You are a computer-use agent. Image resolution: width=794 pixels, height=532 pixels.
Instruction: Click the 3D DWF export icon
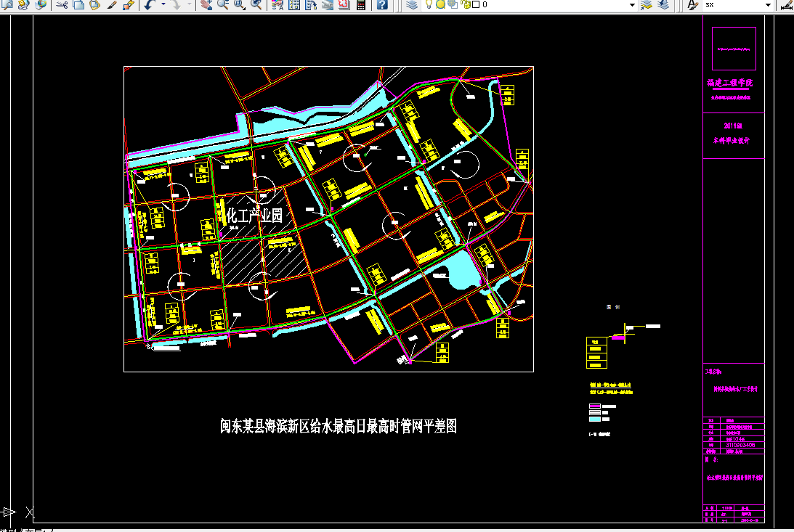point(40,4)
